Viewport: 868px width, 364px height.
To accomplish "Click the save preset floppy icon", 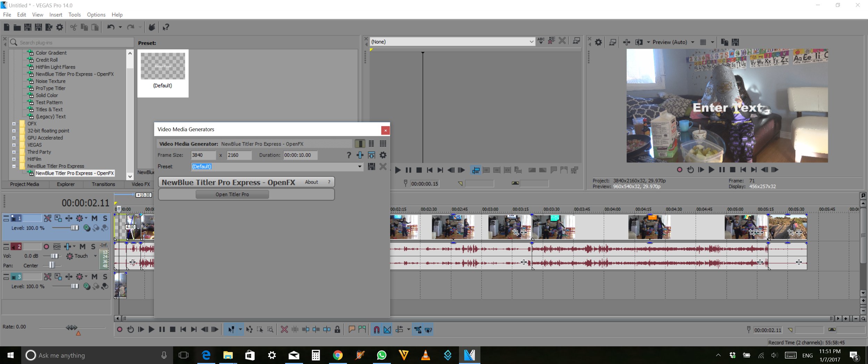I will coord(372,167).
